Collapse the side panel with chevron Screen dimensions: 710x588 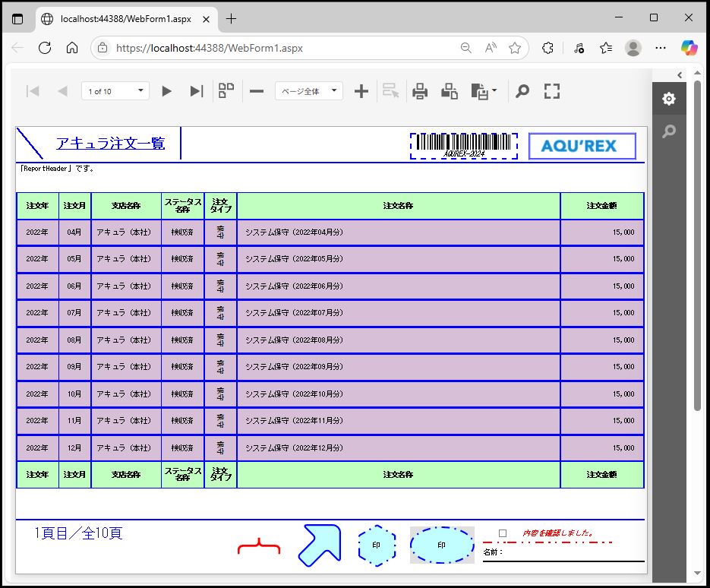(x=680, y=74)
